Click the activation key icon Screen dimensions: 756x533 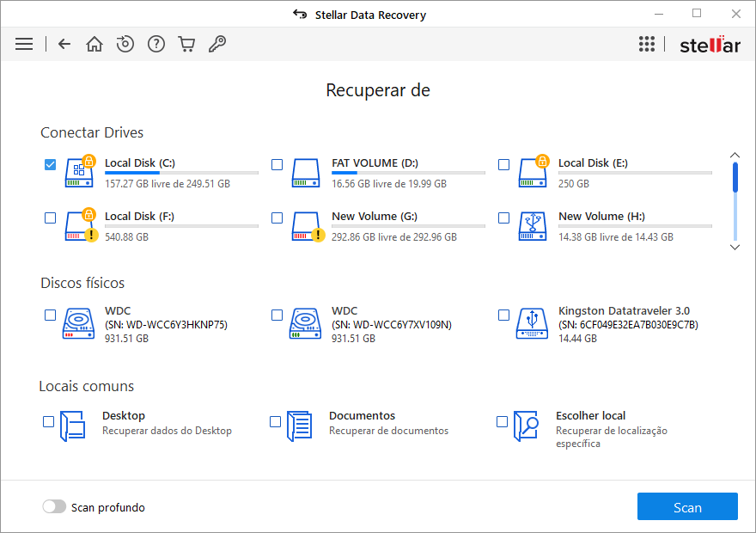(x=217, y=44)
